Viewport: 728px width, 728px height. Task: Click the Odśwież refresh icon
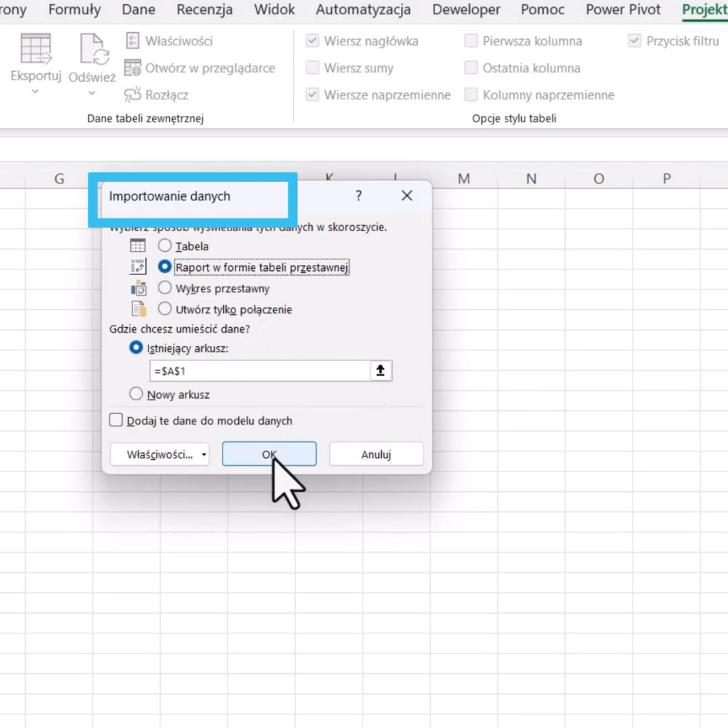pyautogui.click(x=92, y=49)
